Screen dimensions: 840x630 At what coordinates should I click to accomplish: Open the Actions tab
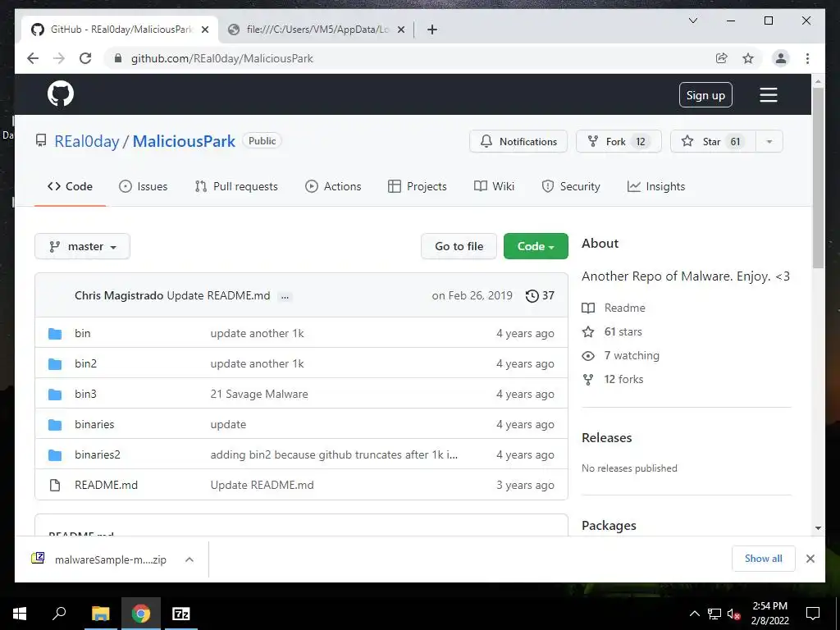click(x=333, y=186)
